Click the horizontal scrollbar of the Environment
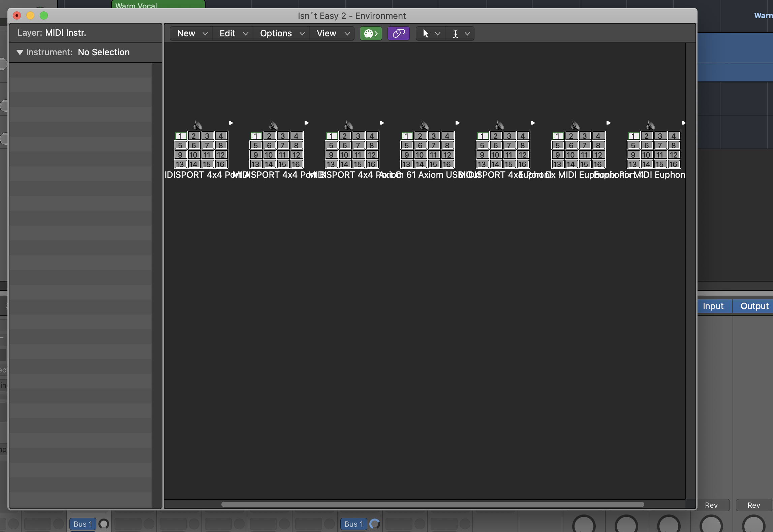The height and width of the screenshot is (532, 773). point(432,504)
